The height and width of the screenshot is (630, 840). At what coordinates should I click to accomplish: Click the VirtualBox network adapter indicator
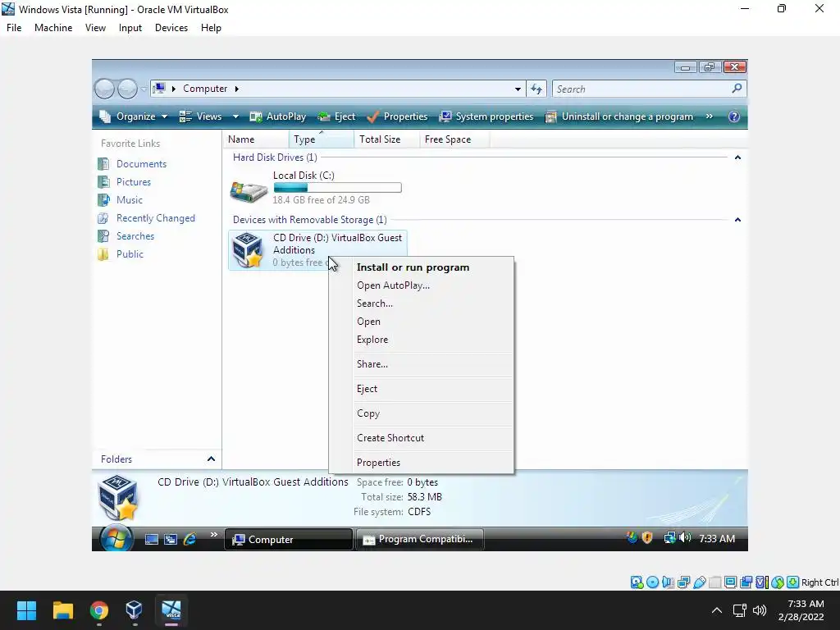click(x=683, y=582)
